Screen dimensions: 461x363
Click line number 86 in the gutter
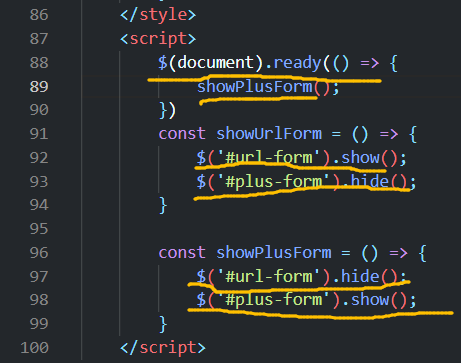pos(39,15)
